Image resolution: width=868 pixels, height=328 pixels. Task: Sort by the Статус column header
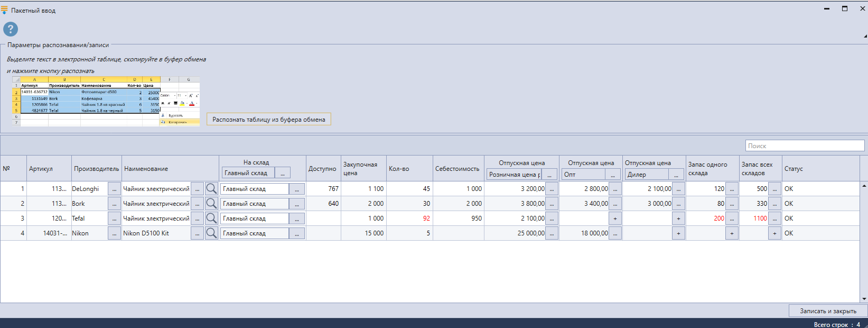point(820,169)
